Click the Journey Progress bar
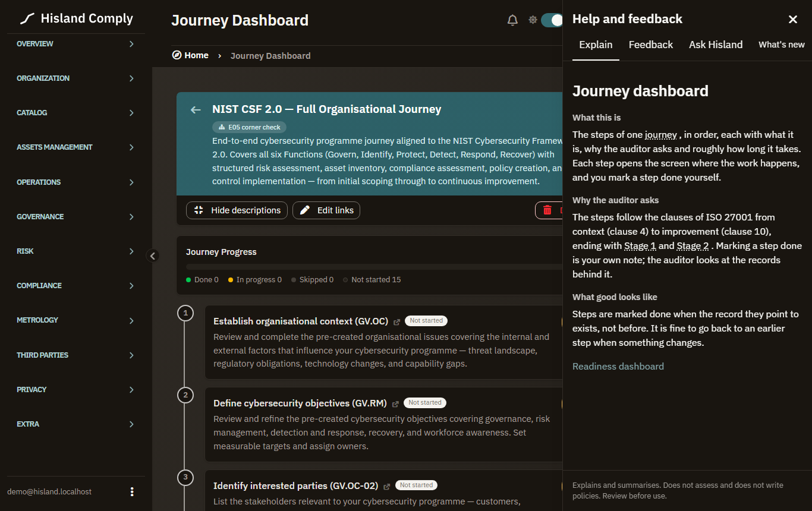Screen dimensions: 812x511 tap(374, 267)
